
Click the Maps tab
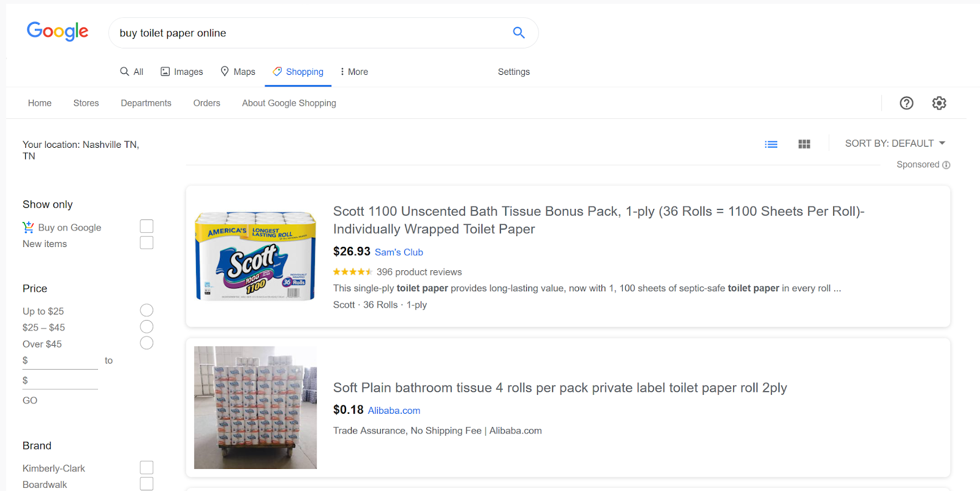click(x=238, y=72)
